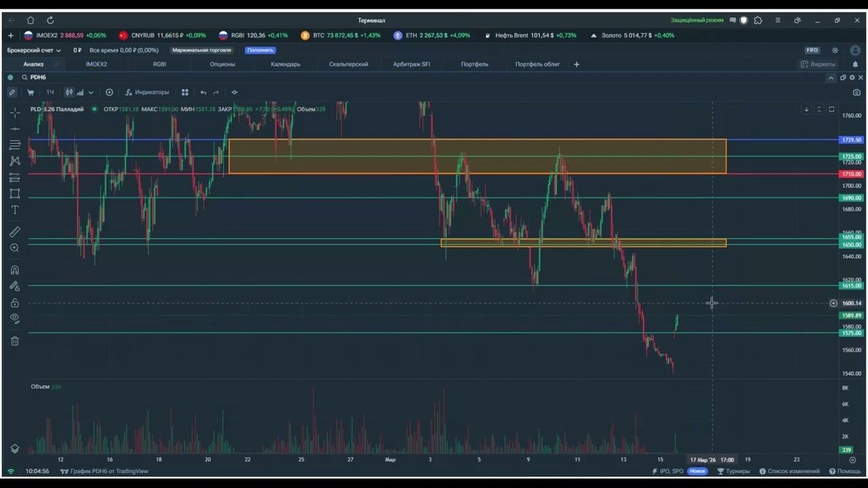Hide all drawings with eye icon
The height and width of the screenshot is (488, 868).
pos(15,319)
